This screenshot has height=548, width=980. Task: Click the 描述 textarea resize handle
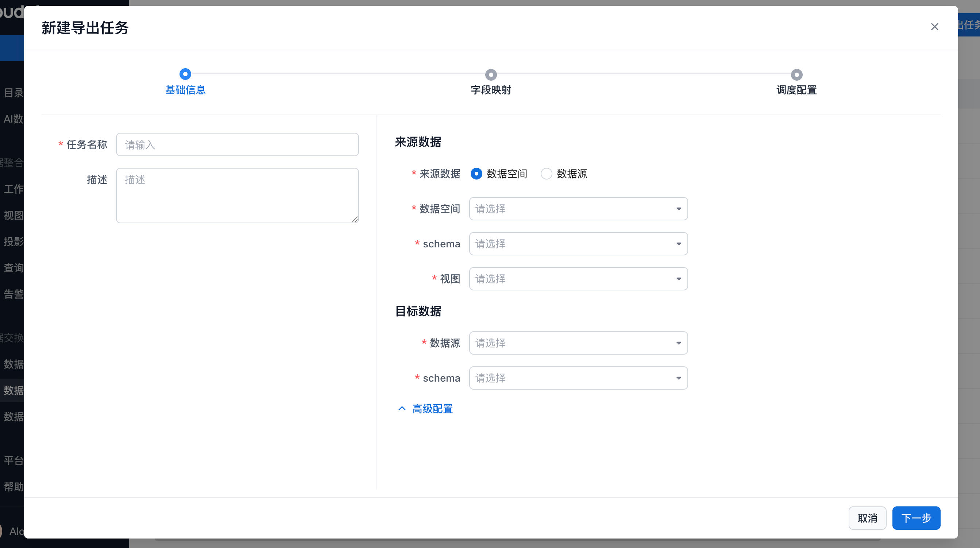pos(355,219)
